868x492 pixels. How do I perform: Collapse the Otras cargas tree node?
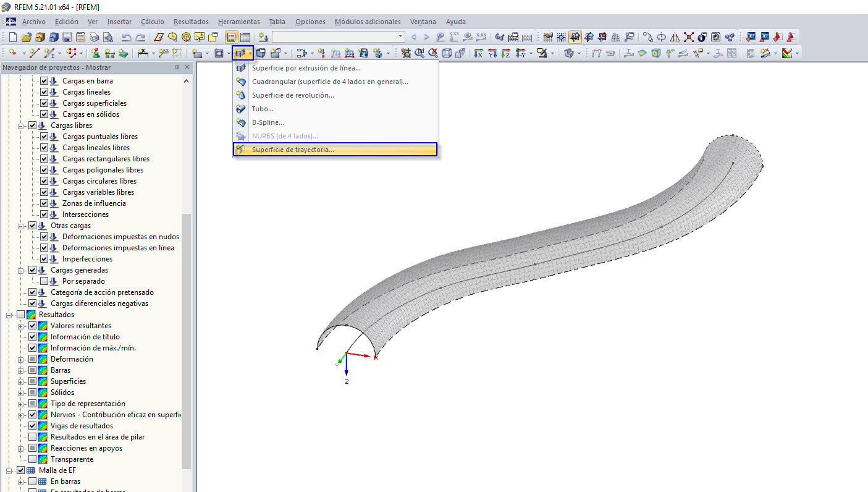21,226
